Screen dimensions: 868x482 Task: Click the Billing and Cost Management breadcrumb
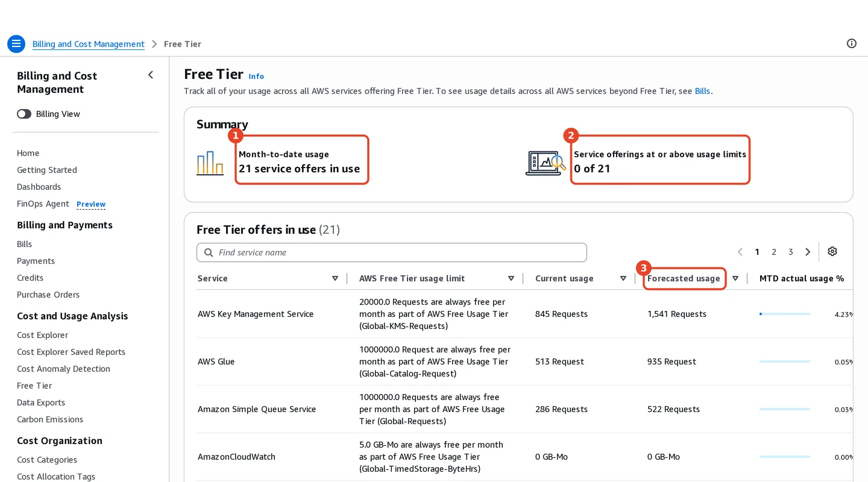89,44
